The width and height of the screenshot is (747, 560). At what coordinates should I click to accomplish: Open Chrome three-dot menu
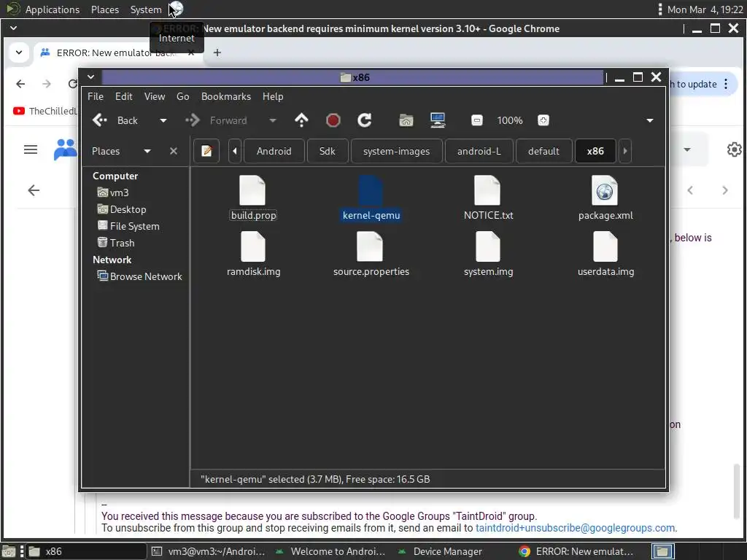[726, 84]
